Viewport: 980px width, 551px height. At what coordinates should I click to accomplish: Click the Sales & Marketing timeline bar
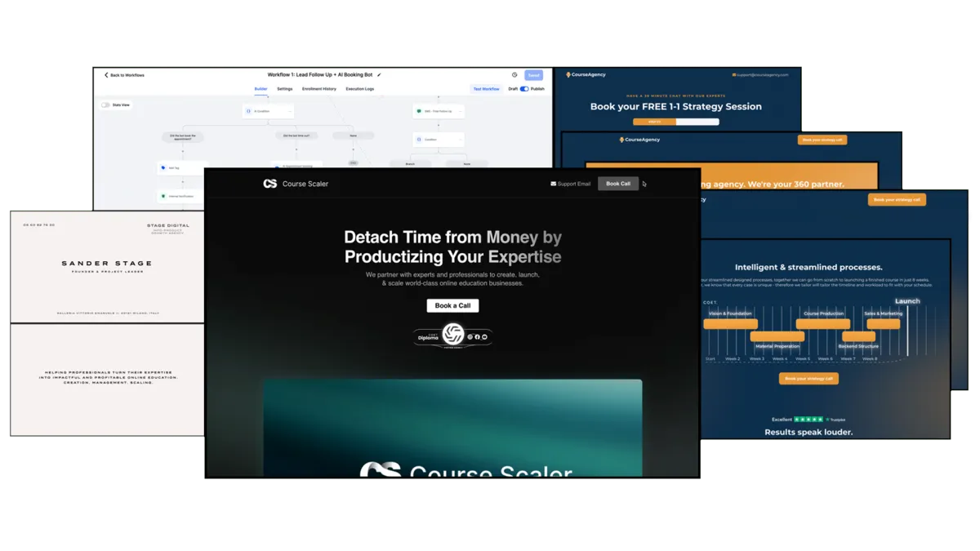pos(884,324)
